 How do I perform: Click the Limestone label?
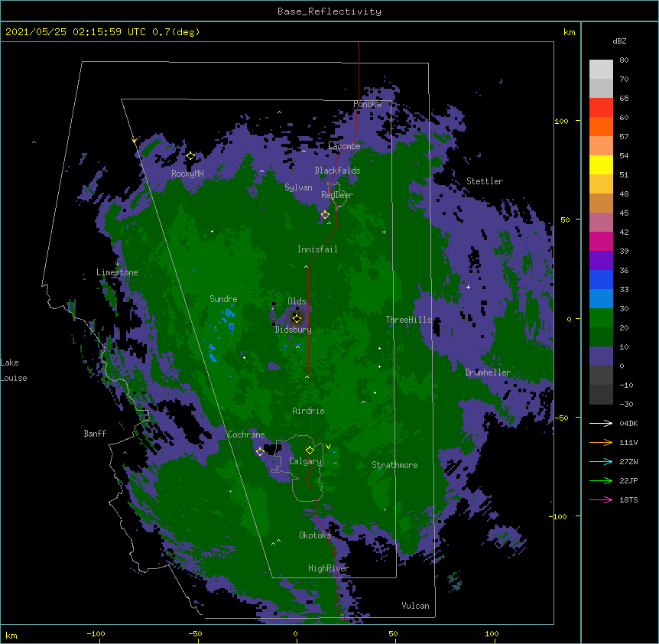pos(117,272)
